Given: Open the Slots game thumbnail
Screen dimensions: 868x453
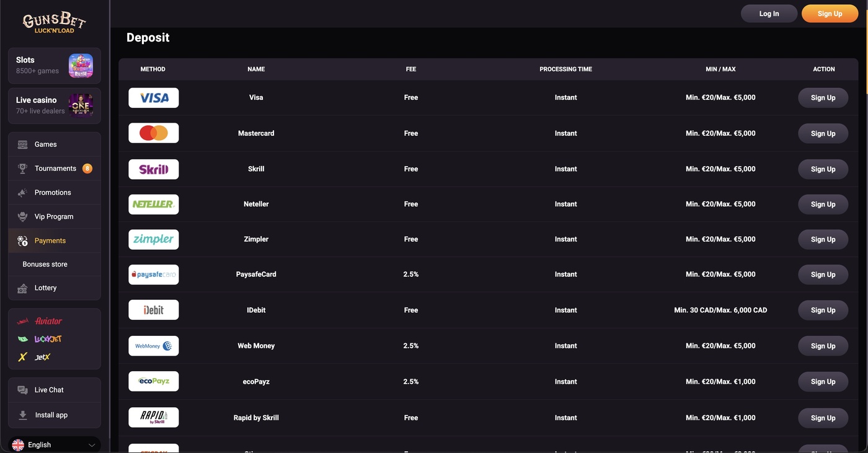Looking at the screenshot, I should [81, 66].
